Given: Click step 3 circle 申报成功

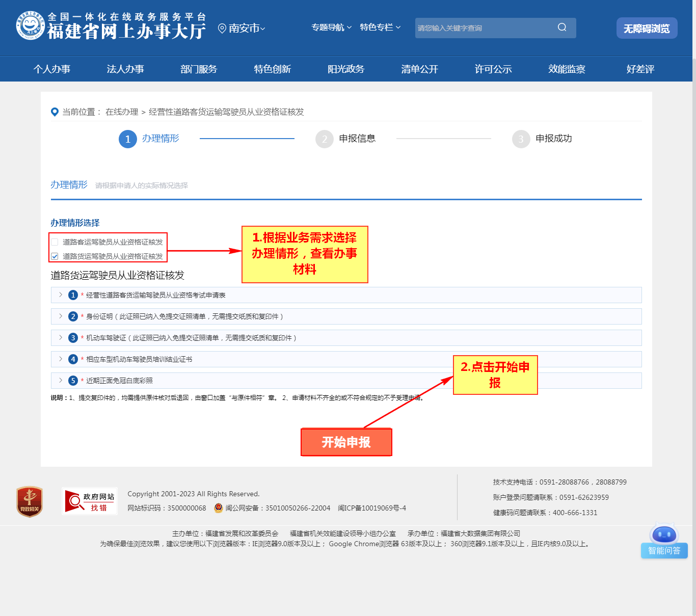Looking at the screenshot, I should point(521,139).
